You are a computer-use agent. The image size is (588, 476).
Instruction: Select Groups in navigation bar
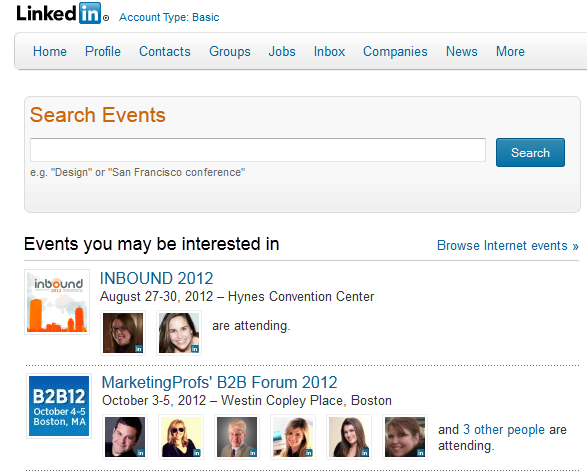(230, 51)
